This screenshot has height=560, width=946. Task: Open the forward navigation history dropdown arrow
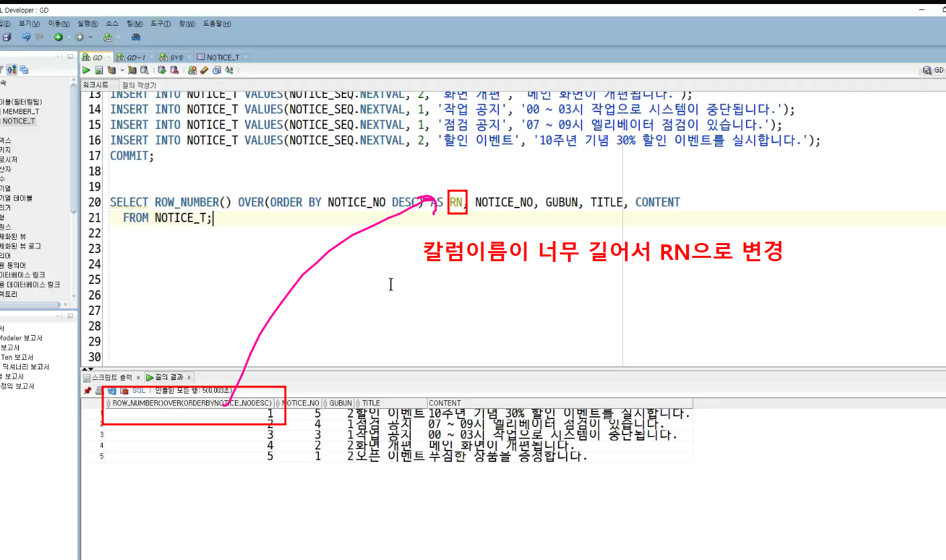coord(90,37)
